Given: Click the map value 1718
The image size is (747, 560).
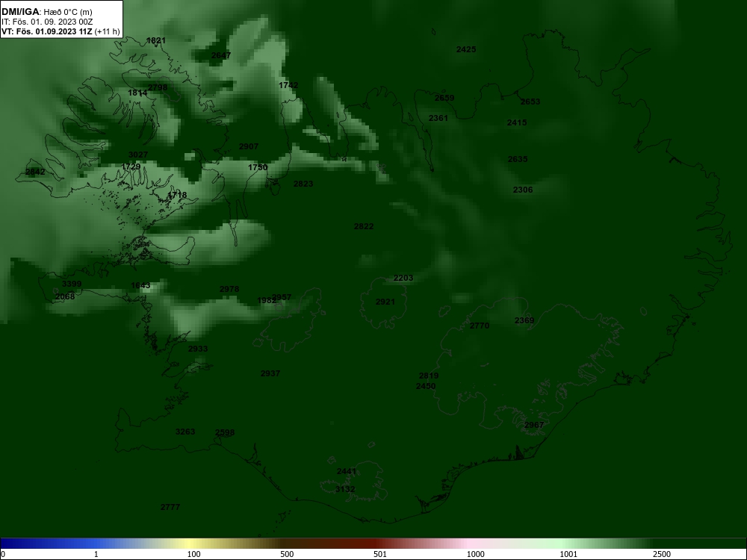Looking at the screenshot, I should pyautogui.click(x=177, y=195).
